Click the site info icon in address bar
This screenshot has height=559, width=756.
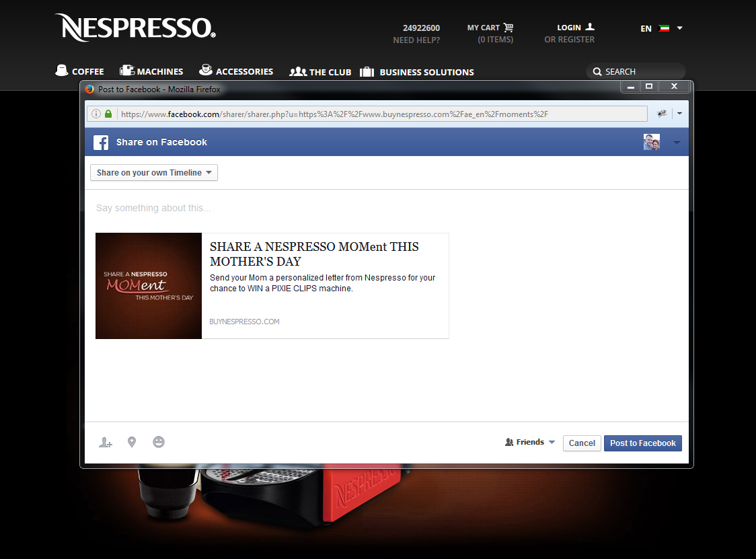[96, 114]
